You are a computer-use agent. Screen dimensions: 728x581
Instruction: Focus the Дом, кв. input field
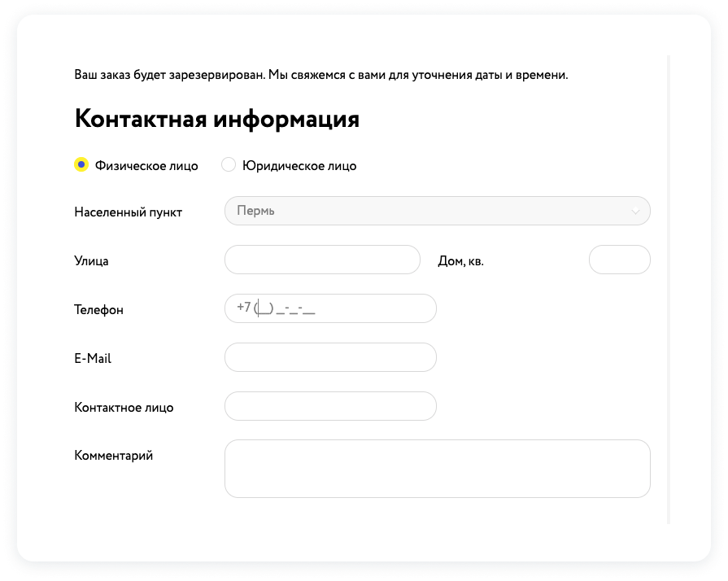pos(619,260)
